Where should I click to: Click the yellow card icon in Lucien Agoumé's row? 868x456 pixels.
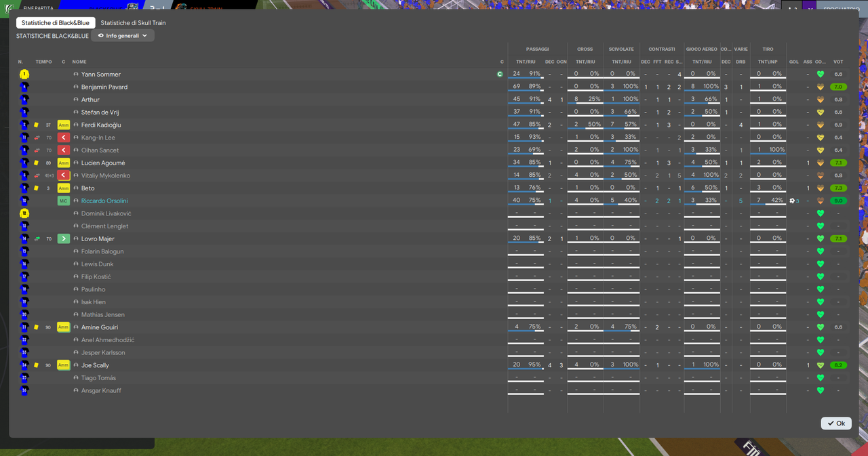click(x=36, y=163)
